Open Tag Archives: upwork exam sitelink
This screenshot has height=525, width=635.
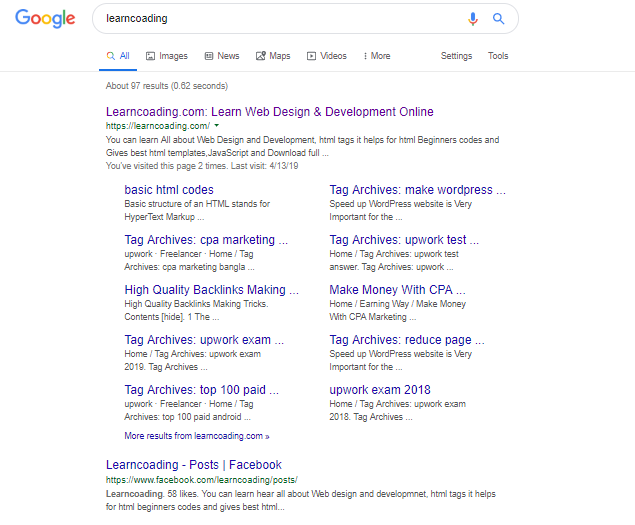tap(204, 340)
